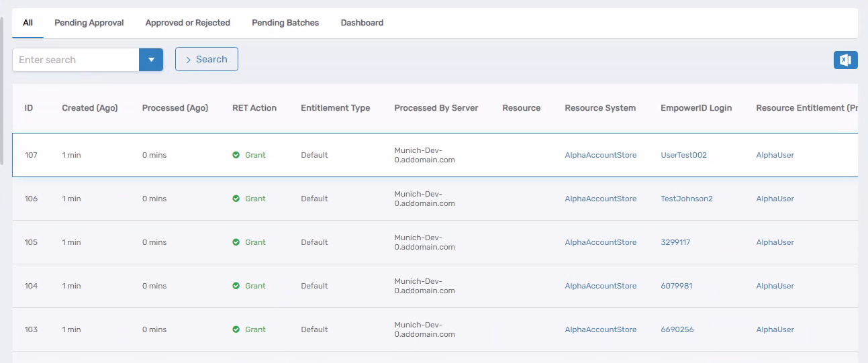Viewport: 868px width, 363px height.
Task: Click the Search button
Action: [207, 59]
